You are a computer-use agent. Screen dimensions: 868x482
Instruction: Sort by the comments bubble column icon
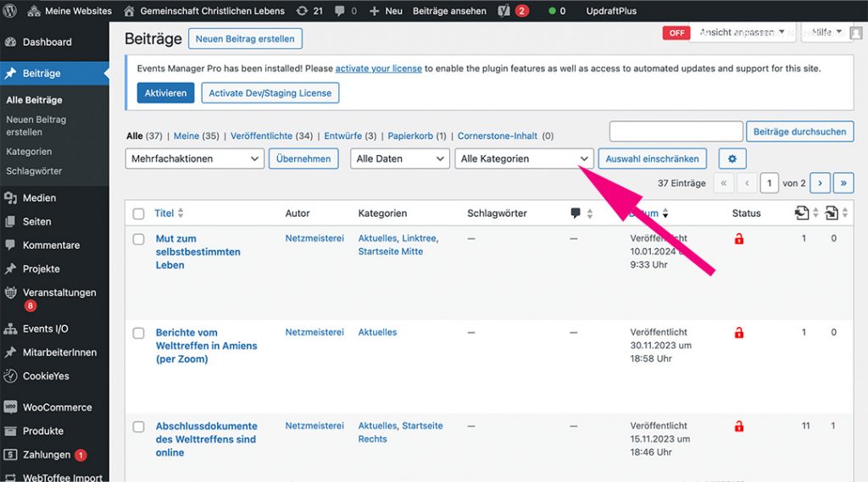576,213
